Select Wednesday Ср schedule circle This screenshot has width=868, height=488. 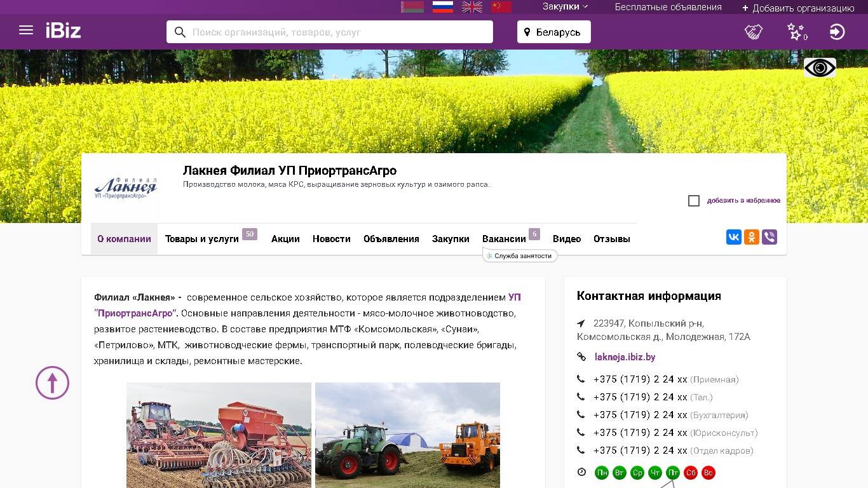(637, 473)
